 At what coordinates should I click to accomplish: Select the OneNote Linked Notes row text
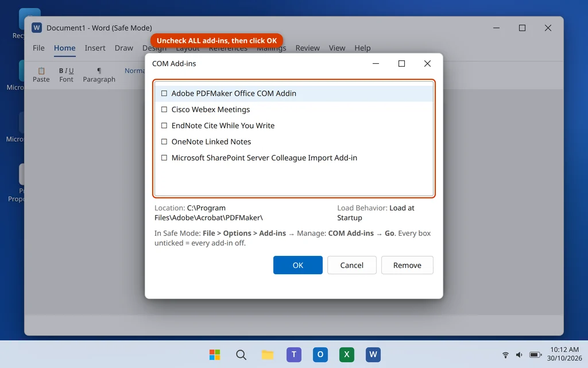tap(211, 141)
